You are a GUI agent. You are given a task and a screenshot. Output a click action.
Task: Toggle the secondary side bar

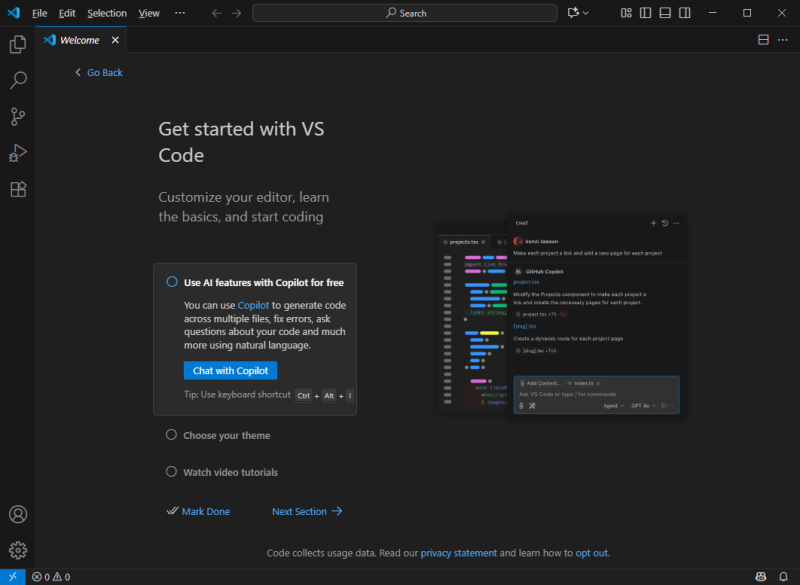(685, 13)
